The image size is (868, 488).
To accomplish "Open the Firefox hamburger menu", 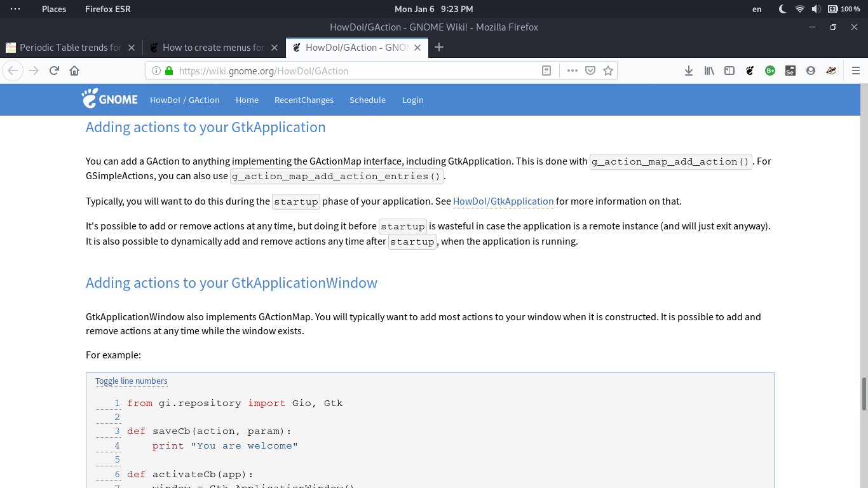I will [856, 71].
